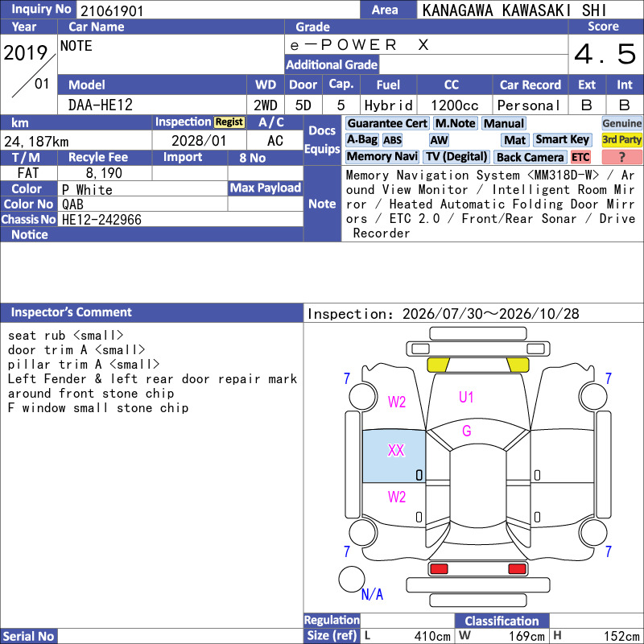Viewport: 644px width, 644px height.
Task: Click the height value 152cm
Action: [621, 636]
